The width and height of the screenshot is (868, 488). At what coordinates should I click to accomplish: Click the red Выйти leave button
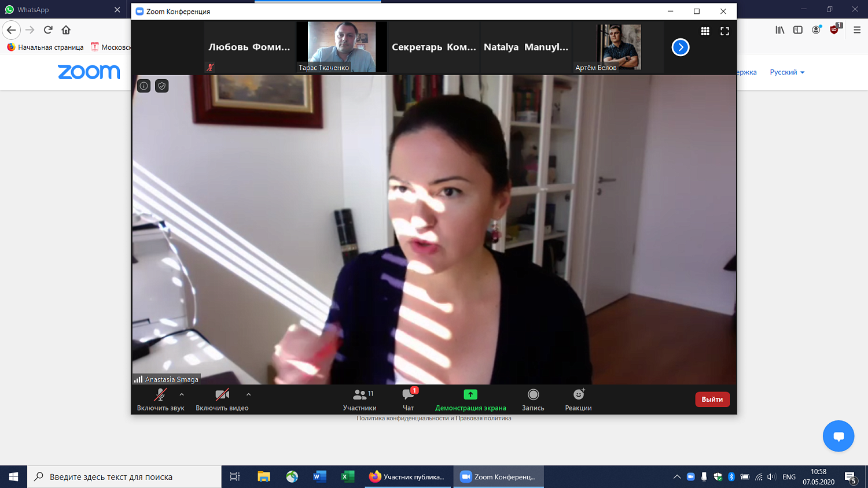[x=712, y=400]
